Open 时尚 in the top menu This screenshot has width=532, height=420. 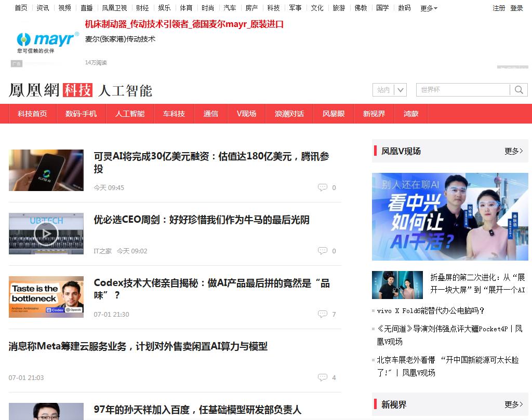pos(208,8)
